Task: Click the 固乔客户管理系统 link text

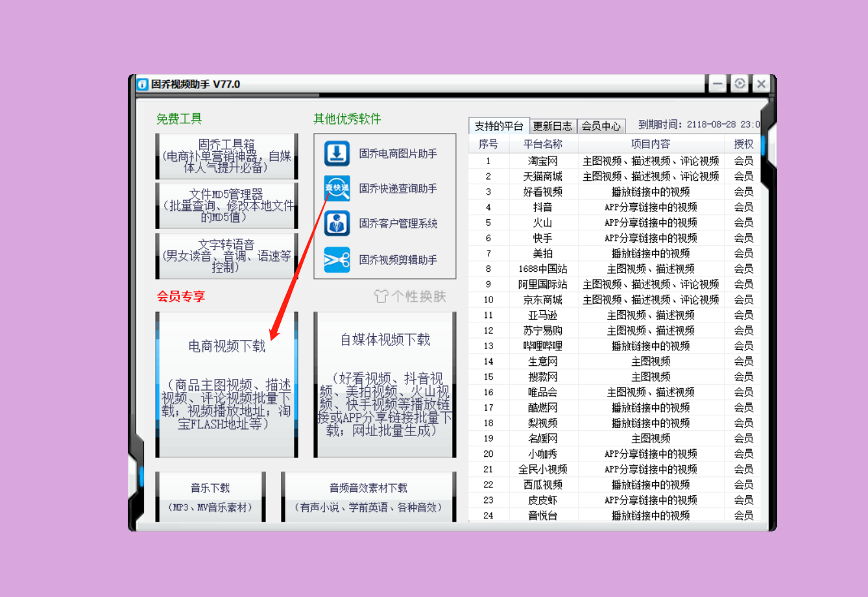Action: [x=398, y=223]
